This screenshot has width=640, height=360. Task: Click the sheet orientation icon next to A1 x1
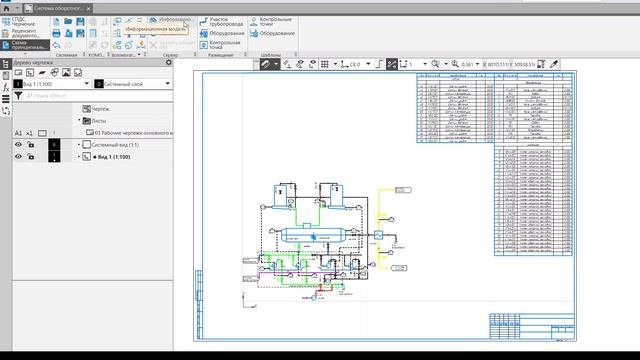(42, 133)
